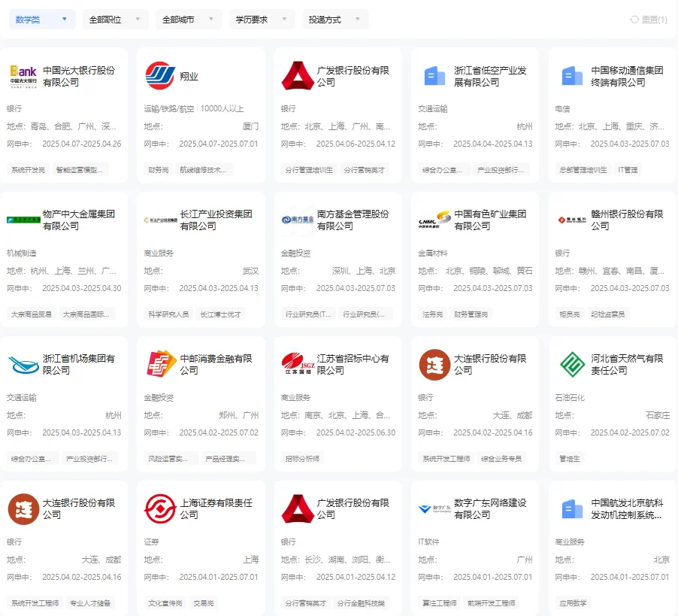Image resolution: width=678 pixels, height=616 pixels.
Task: Select the 柜员岗 tag
Action: (x=570, y=314)
